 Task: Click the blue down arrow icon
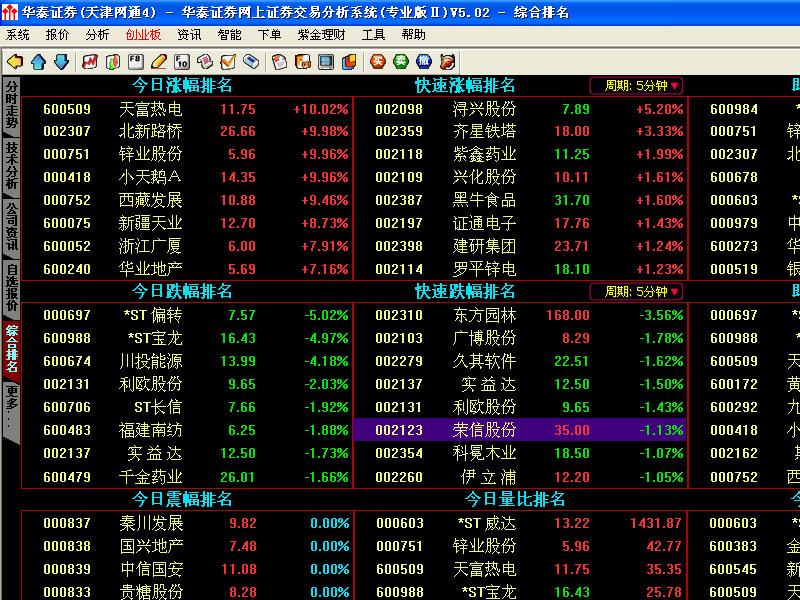coord(61,62)
